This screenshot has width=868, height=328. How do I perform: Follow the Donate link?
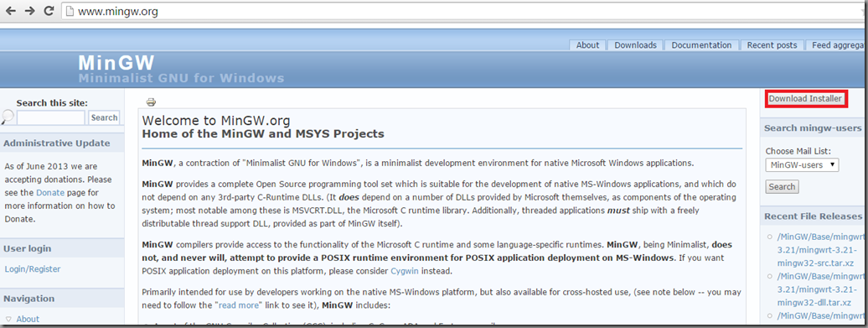(x=50, y=193)
